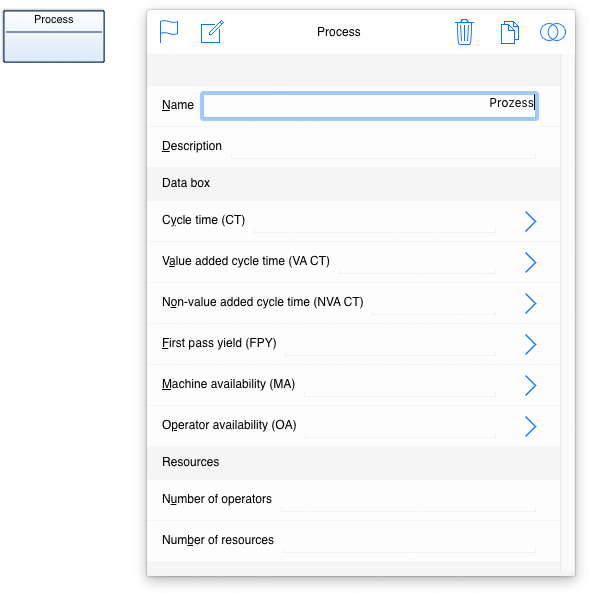The height and width of the screenshot is (594, 590).
Task: Click the edit pencil icon
Action: 212,31
